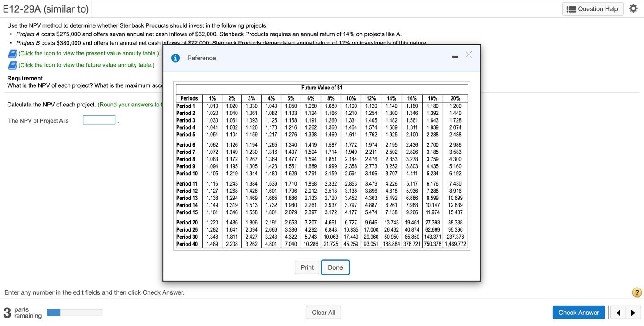Click the Done button

(x=335, y=267)
